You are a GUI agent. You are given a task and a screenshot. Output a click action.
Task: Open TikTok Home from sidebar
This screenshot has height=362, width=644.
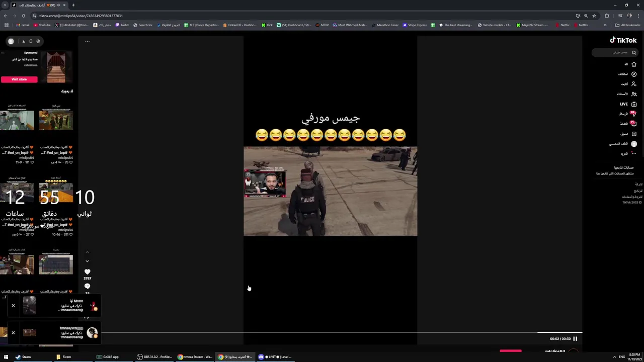[x=633, y=64]
